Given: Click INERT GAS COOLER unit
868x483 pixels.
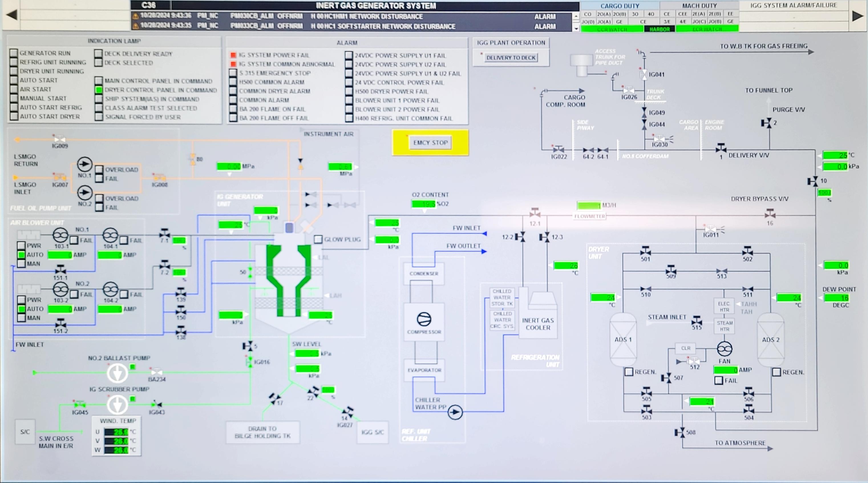Looking at the screenshot, I should [x=538, y=313].
